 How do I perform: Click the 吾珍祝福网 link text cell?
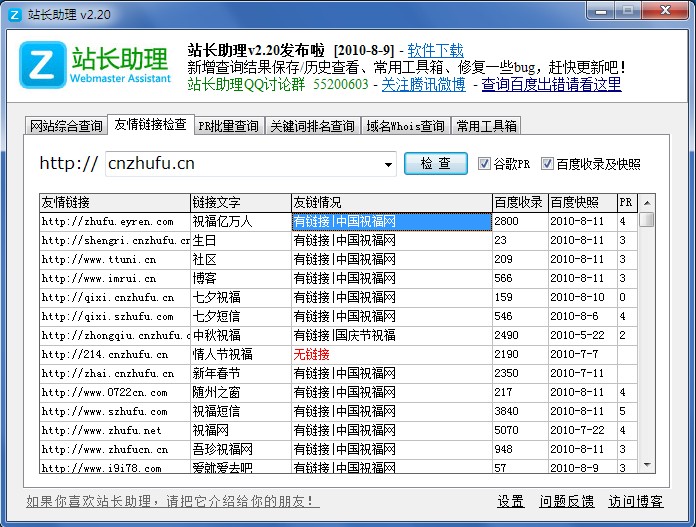tap(241, 450)
